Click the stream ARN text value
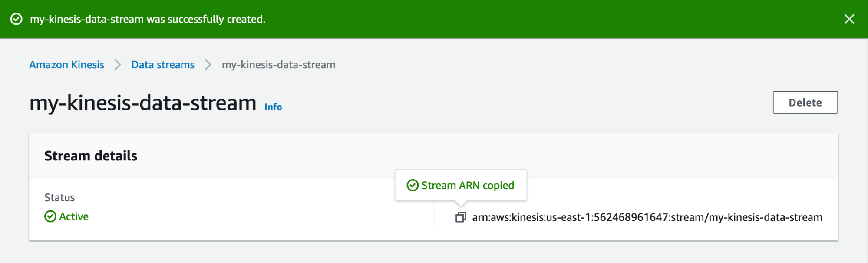 pyautogui.click(x=647, y=217)
